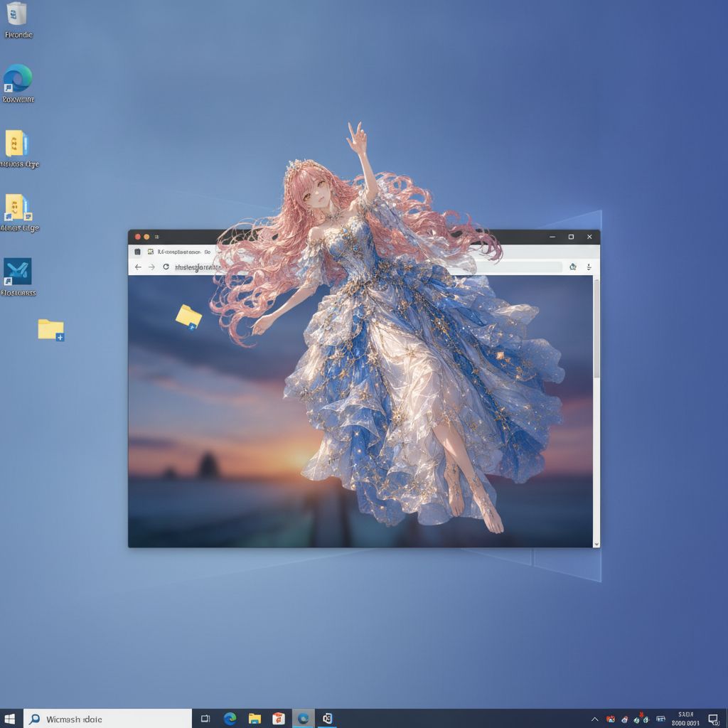
Task: Select the first yellow zip file desktop icon
Action: (x=18, y=149)
